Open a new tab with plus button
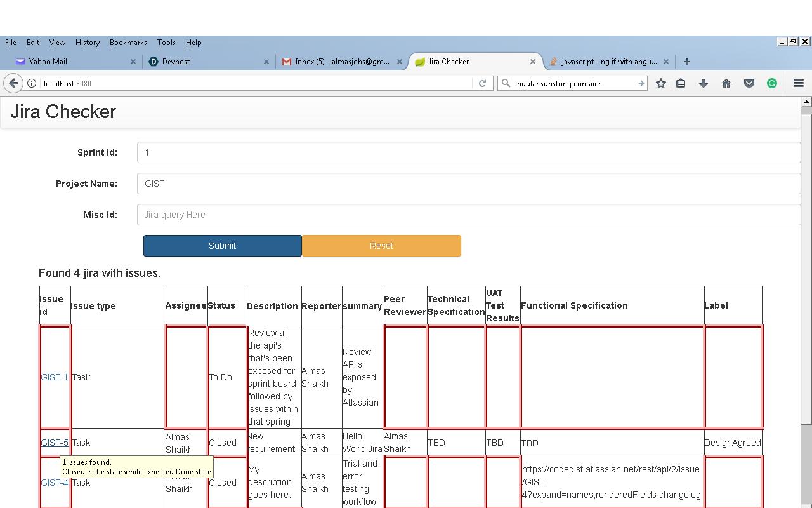The height and width of the screenshot is (508, 812). [x=686, y=62]
